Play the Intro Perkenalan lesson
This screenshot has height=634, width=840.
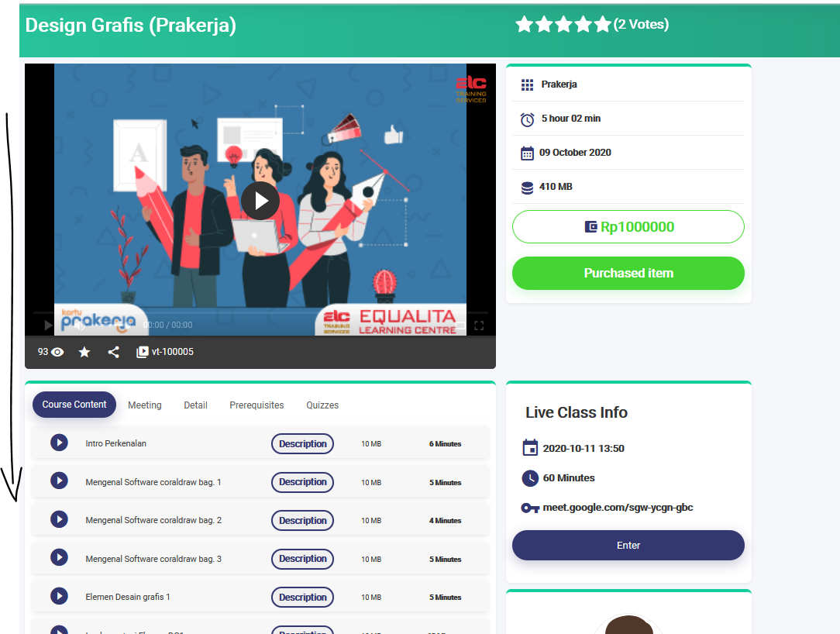coord(59,443)
